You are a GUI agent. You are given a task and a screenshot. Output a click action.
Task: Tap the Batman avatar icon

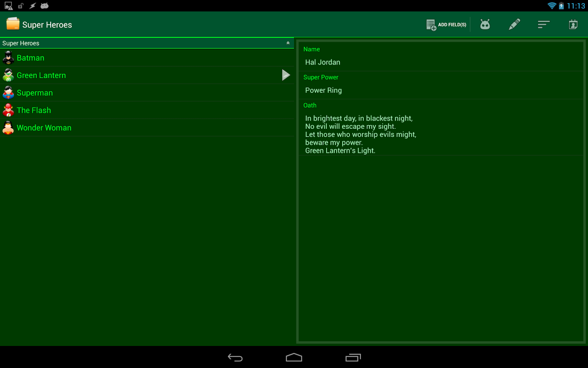tap(8, 58)
